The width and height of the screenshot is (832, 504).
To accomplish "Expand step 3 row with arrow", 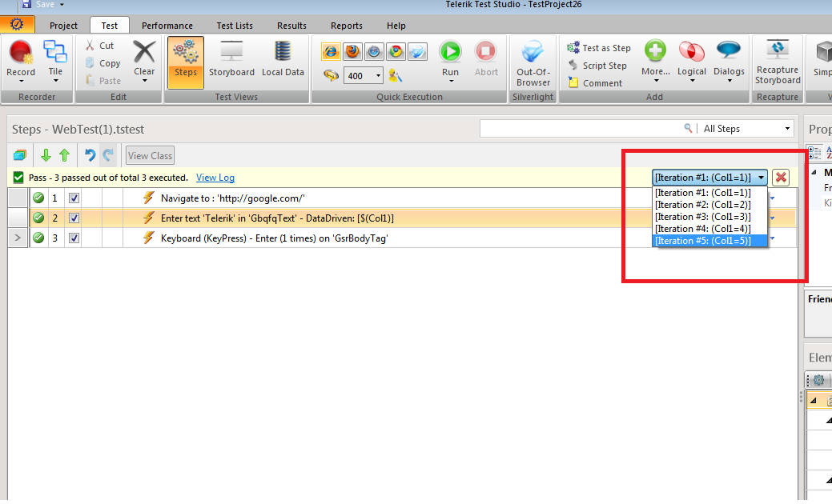I will click(18, 238).
